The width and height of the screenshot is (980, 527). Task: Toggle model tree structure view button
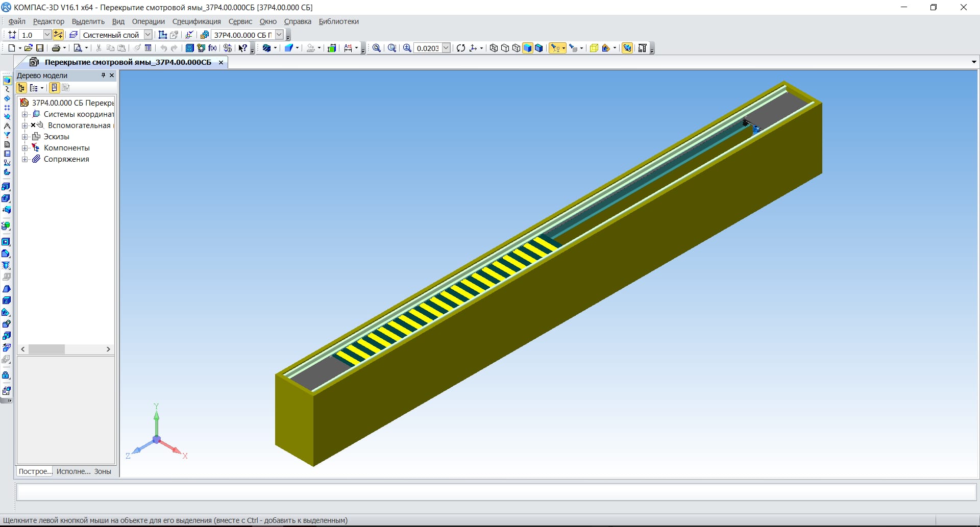(21, 88)
